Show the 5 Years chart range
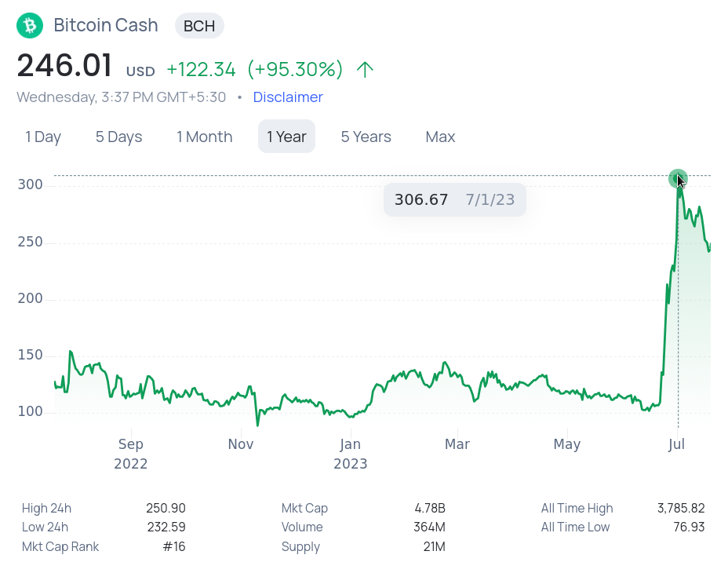The height and width of the screenshot is (573, 728). pyautogui.click(x=366, y=137)
